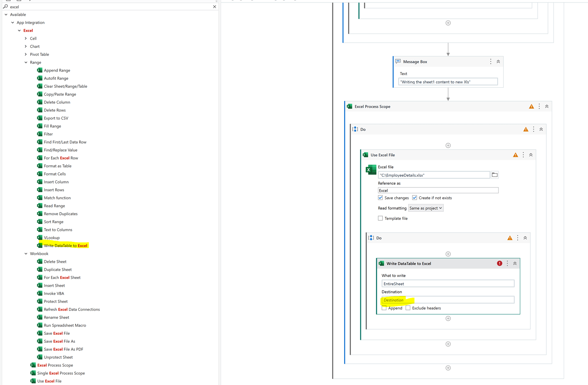
Task: Open the three-dot menu on Excel Process Scope
Action: 539,106
